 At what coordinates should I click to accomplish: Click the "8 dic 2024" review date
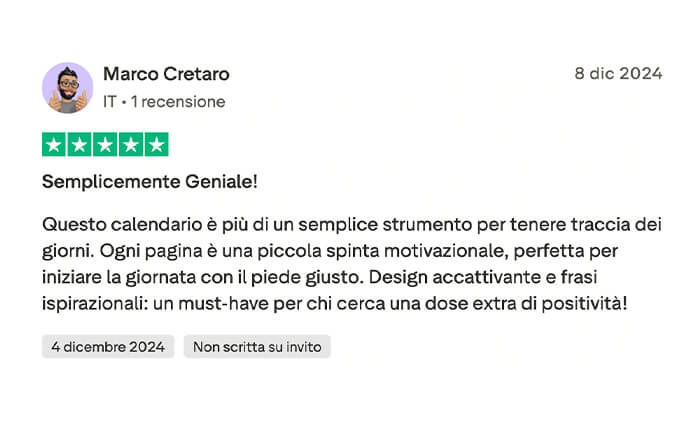point(618,73)
